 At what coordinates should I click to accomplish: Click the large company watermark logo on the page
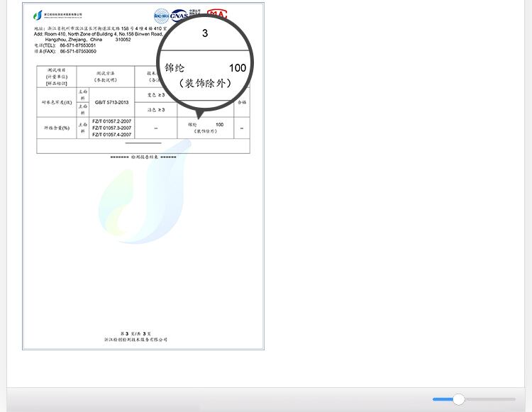click(144, 191)
